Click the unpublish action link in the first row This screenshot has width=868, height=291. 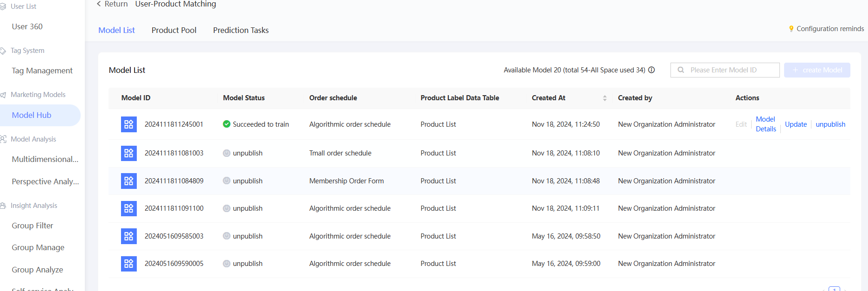830,124
